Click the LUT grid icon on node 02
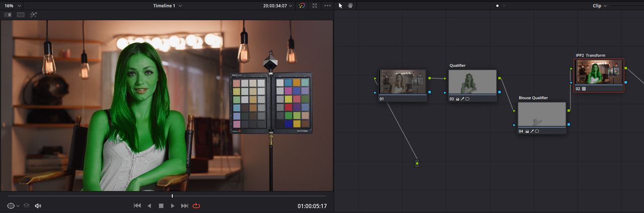The height and width of the screenshot is (213, 644). (x=584, y=89)
